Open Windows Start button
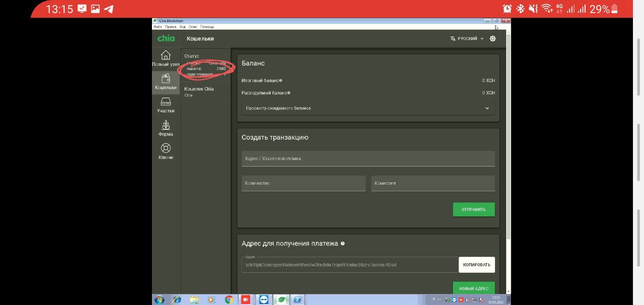 [x=159, y=299]
